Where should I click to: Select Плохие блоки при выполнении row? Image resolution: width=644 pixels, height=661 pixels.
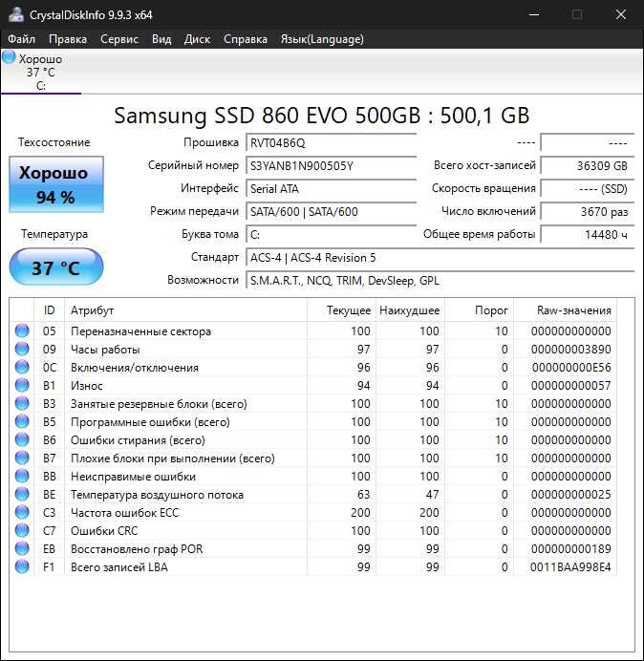point(313,458)
